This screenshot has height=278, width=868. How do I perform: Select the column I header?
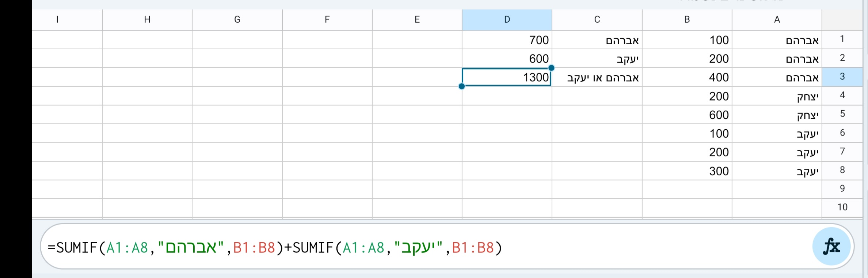[x=57, y=20]
